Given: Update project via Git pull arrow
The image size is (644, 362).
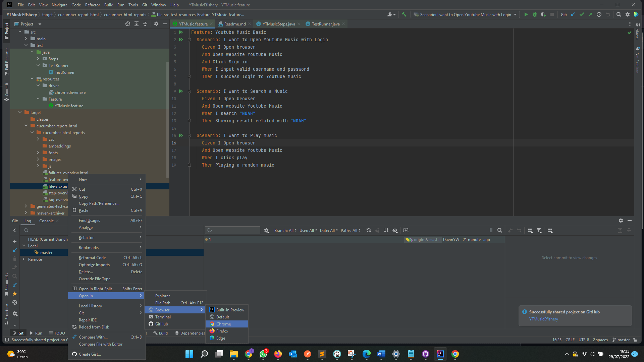Looking at the screenshot, I should point(573,14).
